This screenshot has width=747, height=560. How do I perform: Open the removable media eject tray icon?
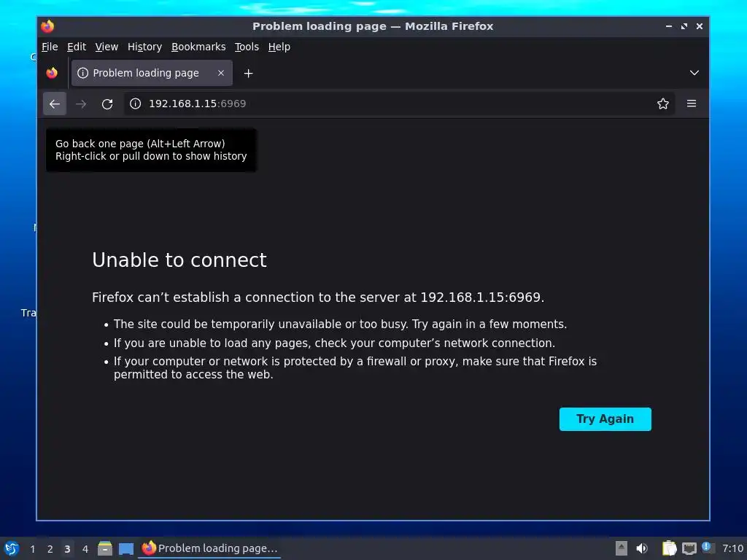622,548
